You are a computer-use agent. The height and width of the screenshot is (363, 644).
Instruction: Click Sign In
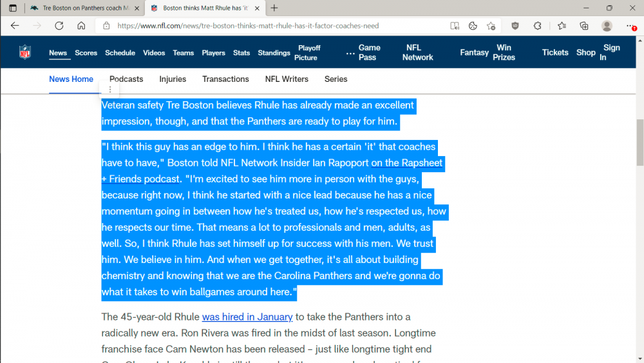pos(609,53)
